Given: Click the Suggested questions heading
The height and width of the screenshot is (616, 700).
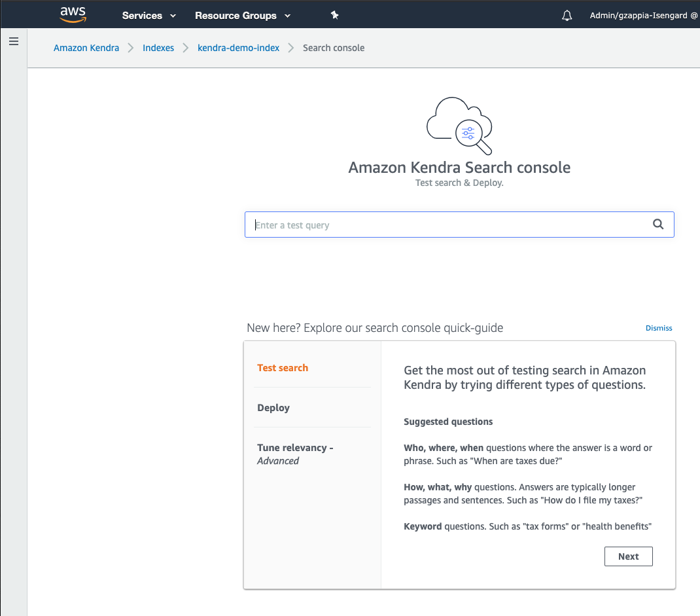Looking at the screenshot, I should pyautogui.click(x=448, y=422).
